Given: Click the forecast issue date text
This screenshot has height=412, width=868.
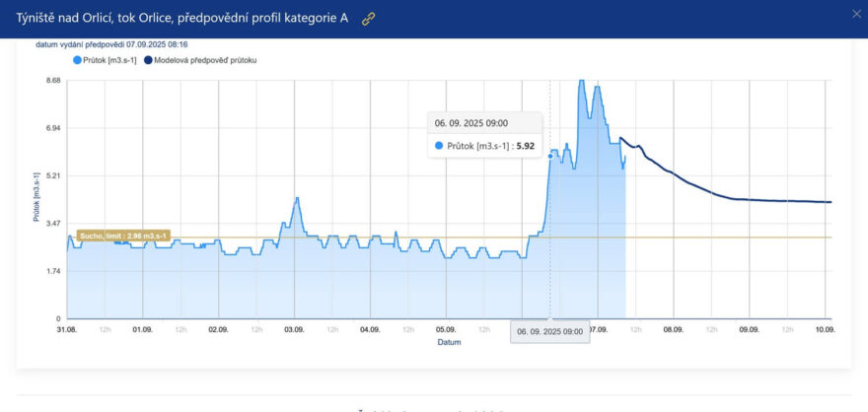Looking at the screenshot, I should pos(111,44).
